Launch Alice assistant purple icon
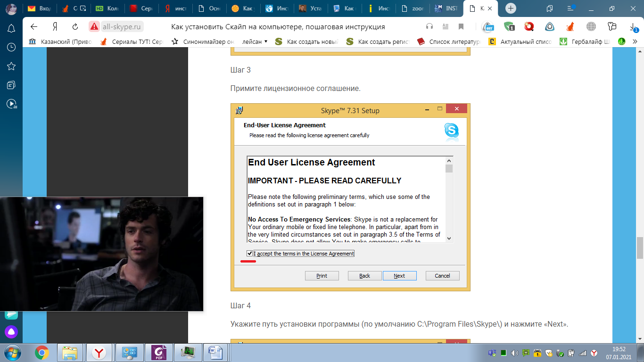This screenshot has height=362, width=644. (x=11, y=332)
